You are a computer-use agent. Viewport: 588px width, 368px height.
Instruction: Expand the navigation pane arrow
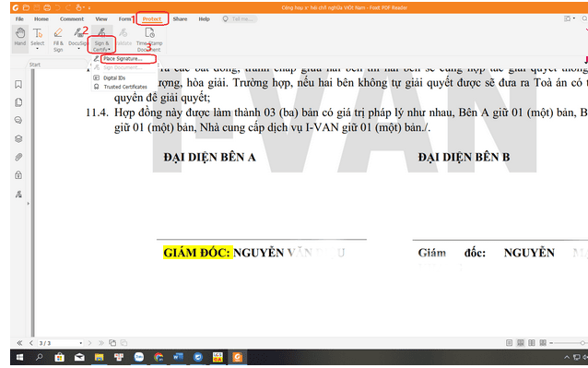coord(29,204)
